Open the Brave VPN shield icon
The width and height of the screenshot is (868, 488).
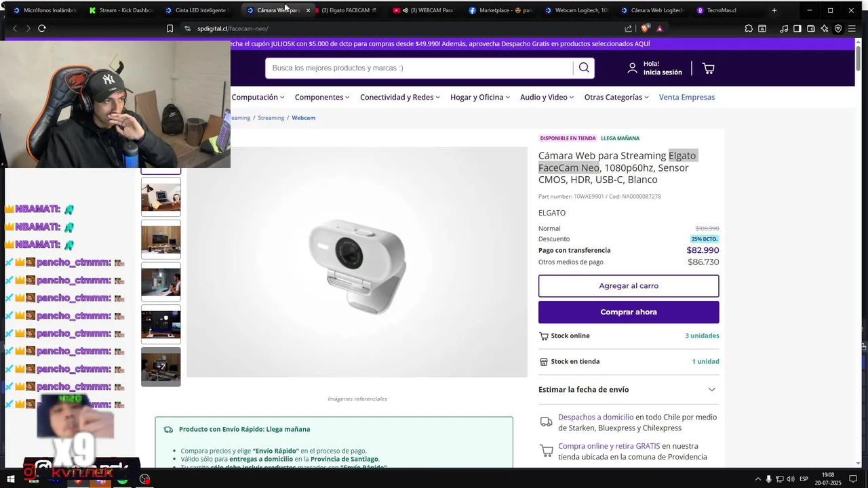(x=838, y=28)
